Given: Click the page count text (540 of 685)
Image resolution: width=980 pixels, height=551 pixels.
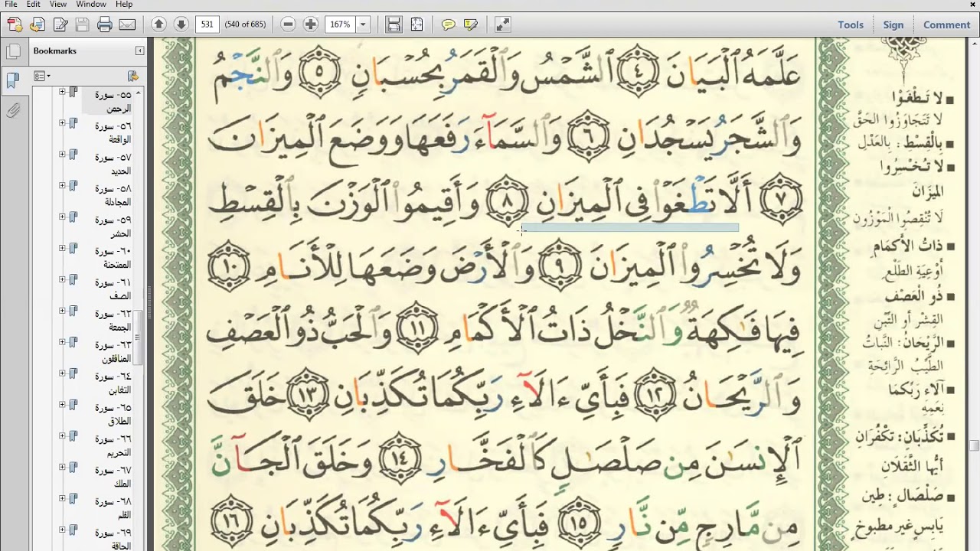Looking at the screenshot, I should [x=245, y=24].
